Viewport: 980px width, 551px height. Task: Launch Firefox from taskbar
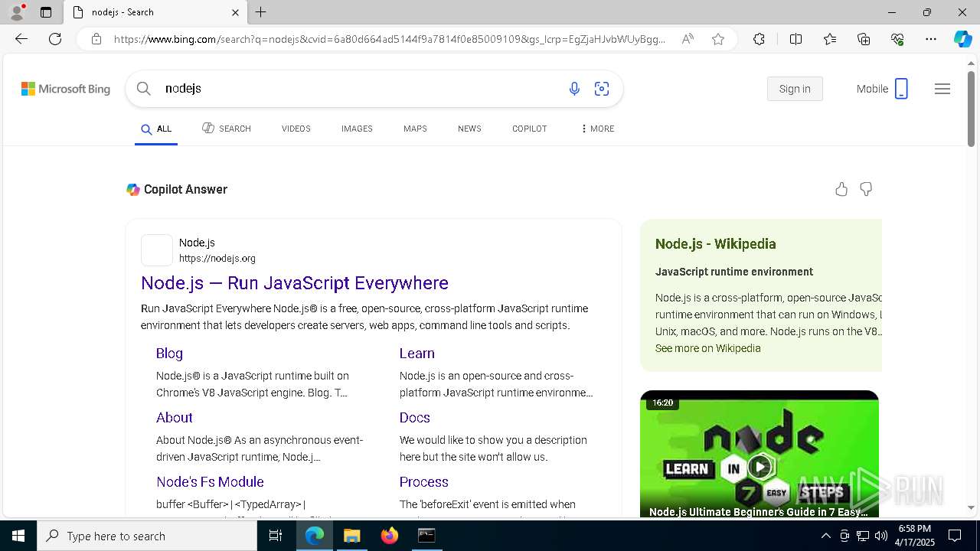tap(389, 536)
